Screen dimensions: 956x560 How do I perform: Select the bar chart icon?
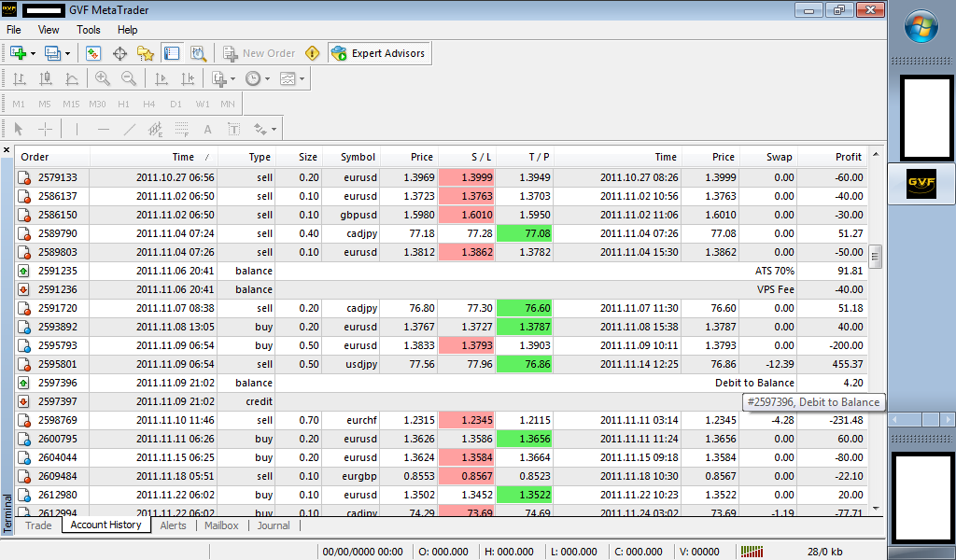[x=20, y=79]
